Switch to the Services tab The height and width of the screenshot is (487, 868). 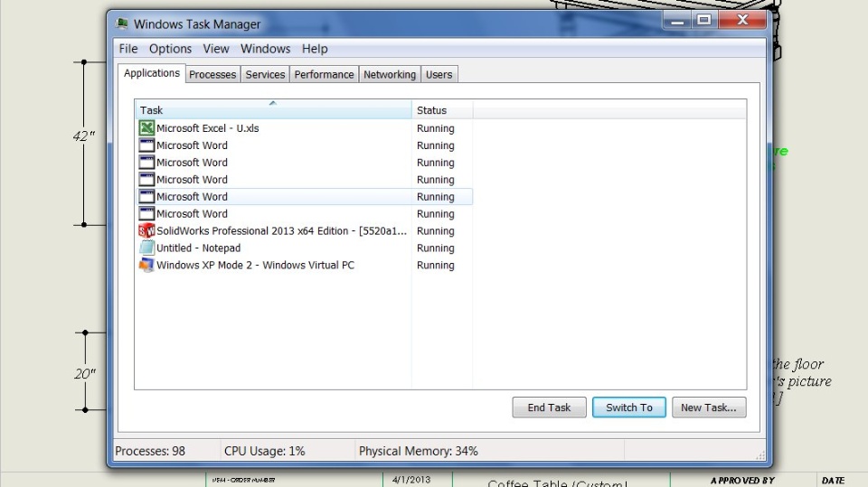[x=265, y=74]
